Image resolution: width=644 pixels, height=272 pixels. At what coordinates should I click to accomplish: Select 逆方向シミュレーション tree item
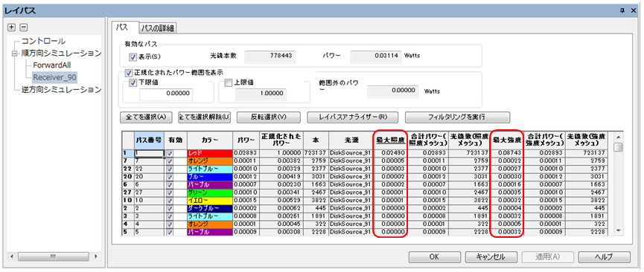[62, 89]
